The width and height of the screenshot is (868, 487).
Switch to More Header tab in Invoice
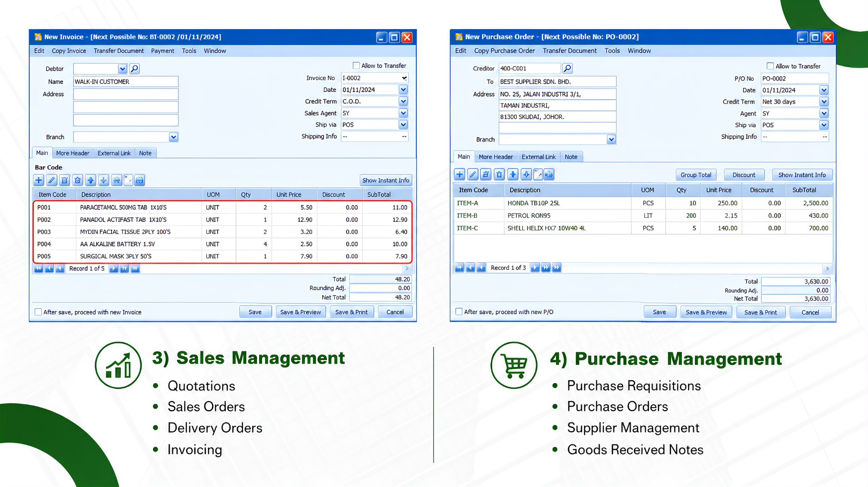coord(73,153)
